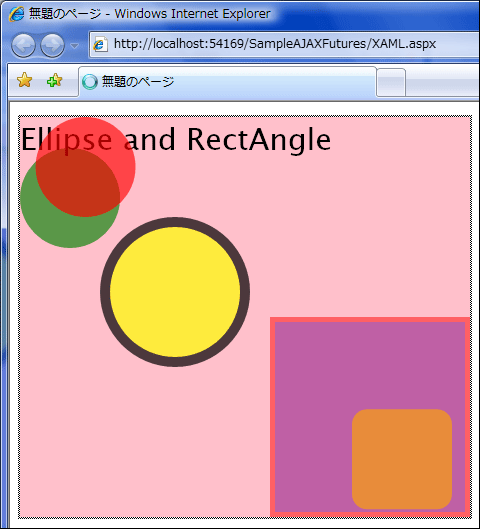The image size is (480, 529).
Task: Click the orange rounded rectangle
Action: point(402,459)
